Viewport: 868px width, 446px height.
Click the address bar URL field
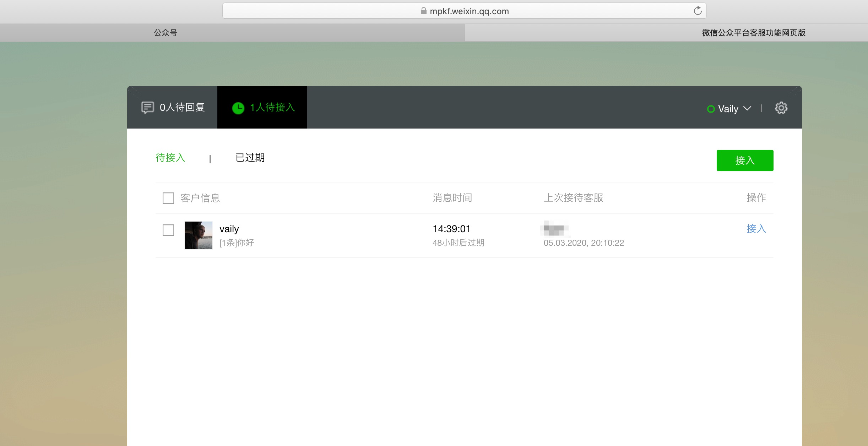pos(470,11)
